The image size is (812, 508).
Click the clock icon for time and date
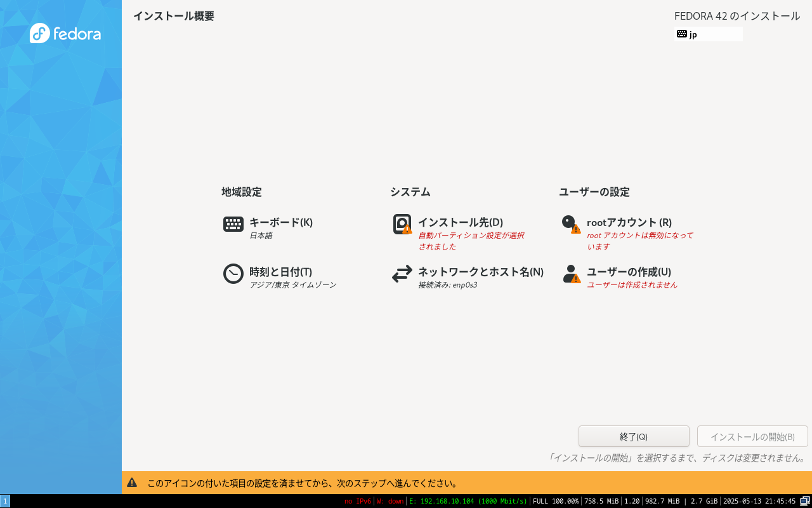click(x=233, y=274)
